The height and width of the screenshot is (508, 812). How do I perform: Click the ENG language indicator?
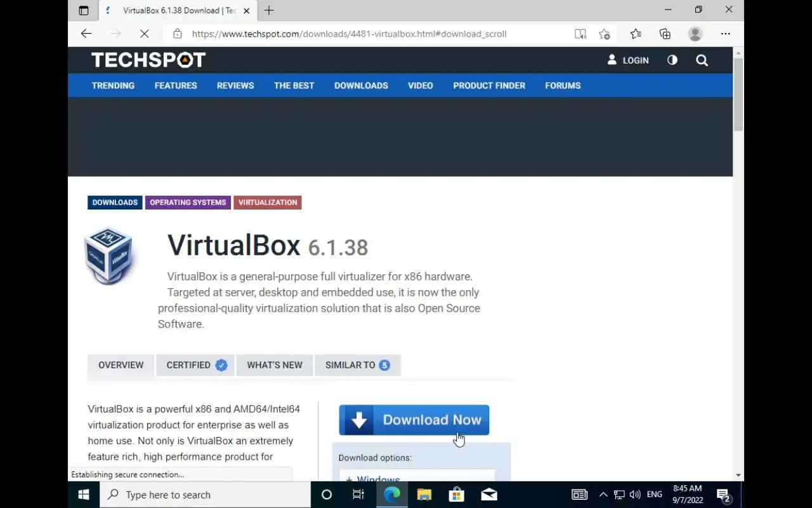coord(655,495)
